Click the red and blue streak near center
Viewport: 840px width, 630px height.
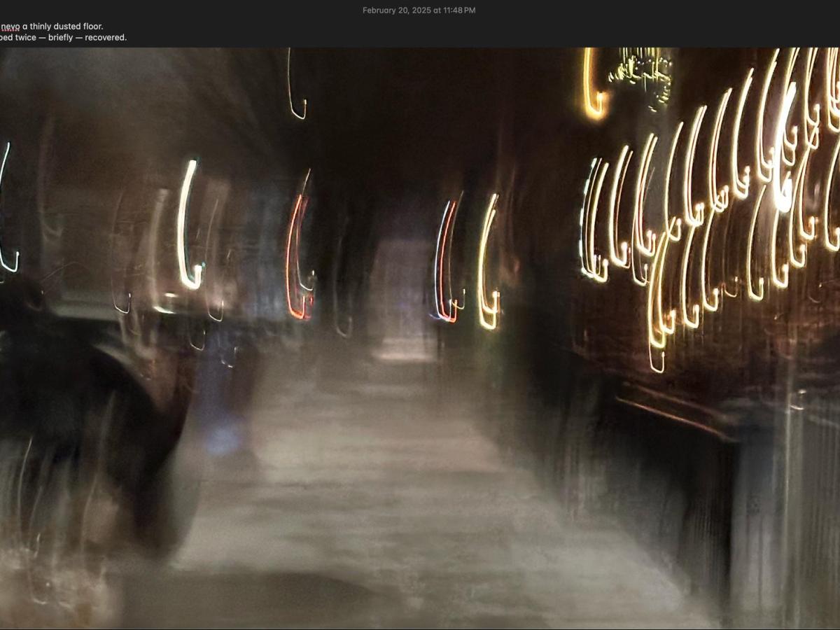445,262
